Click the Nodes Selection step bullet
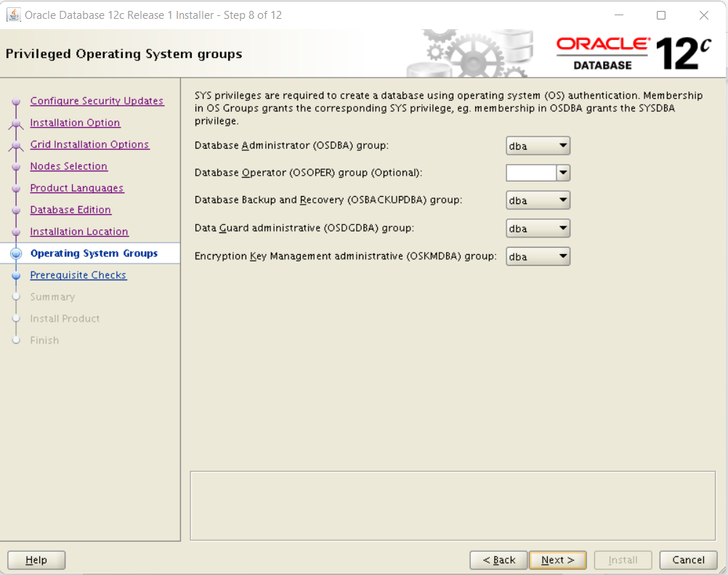The image size is (728, 575). pyautogui.click(x=16, y=166)
